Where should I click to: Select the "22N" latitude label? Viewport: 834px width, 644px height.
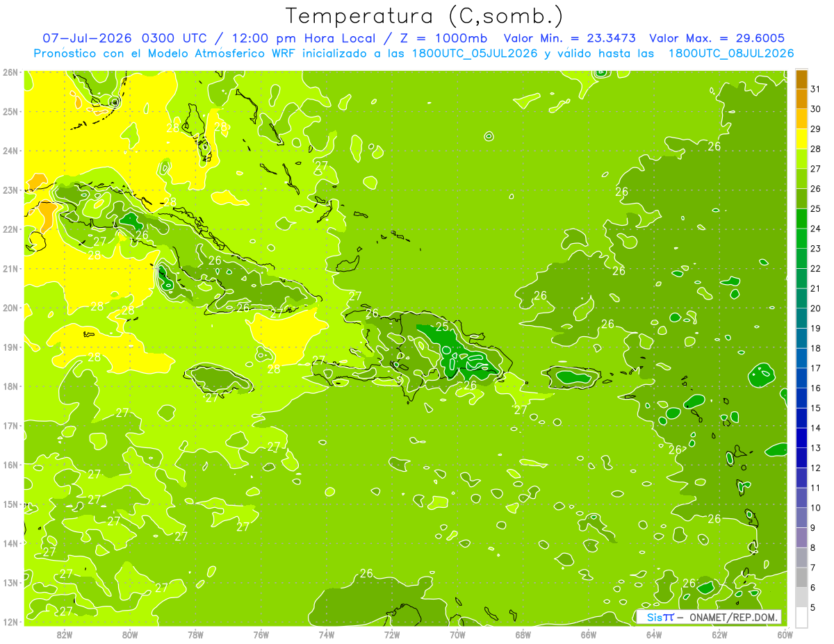click(x=10, y=229)
